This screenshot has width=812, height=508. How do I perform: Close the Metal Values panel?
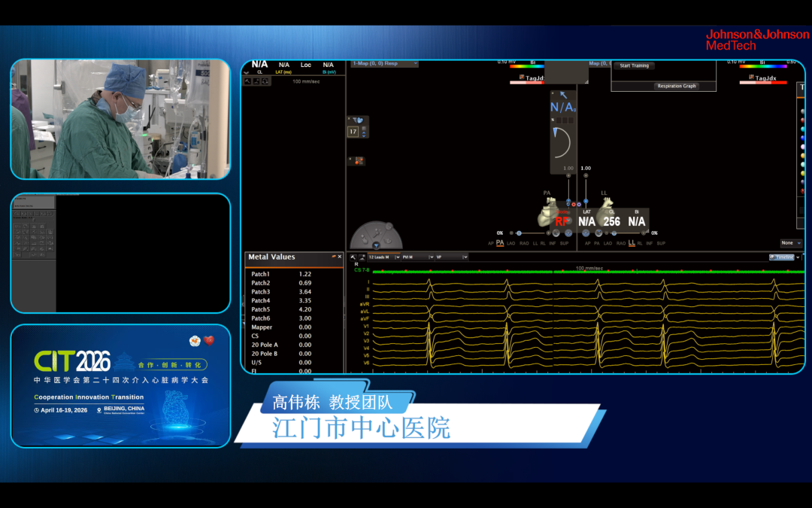pos(339,257)
